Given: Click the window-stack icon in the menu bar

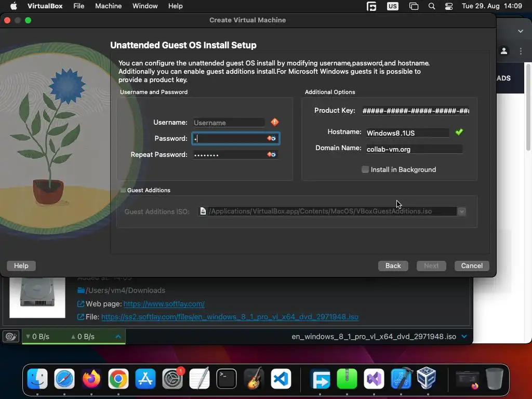Looking at the screenshot, I should tap(414, 6).
